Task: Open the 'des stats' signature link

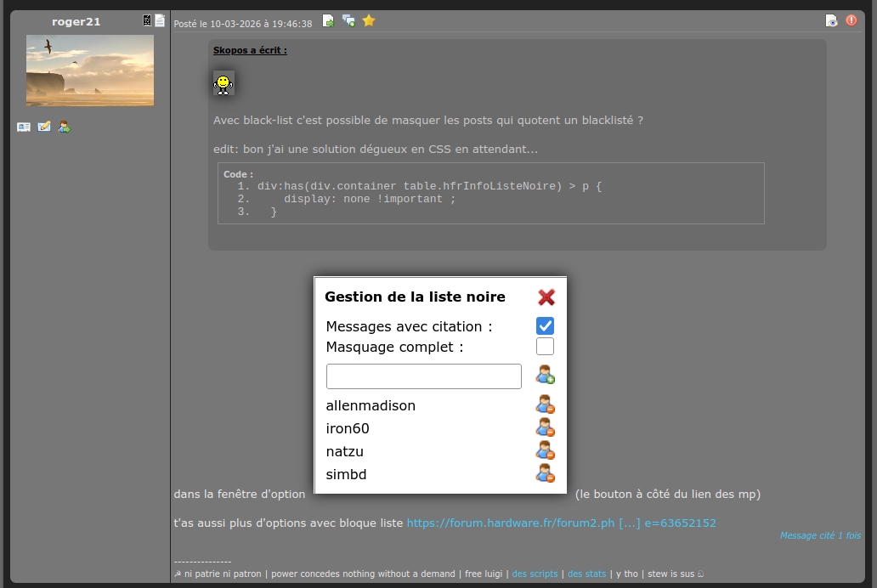Action: click(586, 574)
